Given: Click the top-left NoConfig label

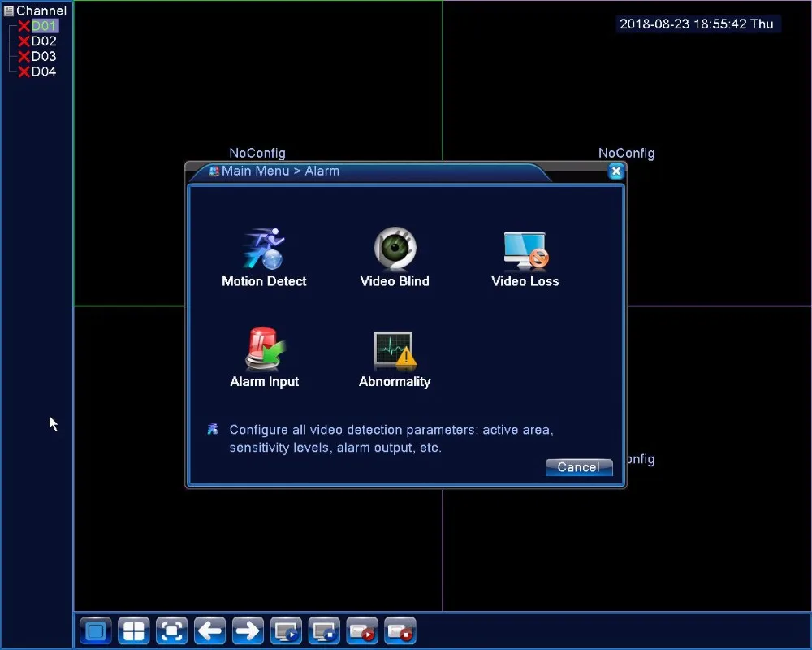Looking at the screenshot, I should click(257, 153).
